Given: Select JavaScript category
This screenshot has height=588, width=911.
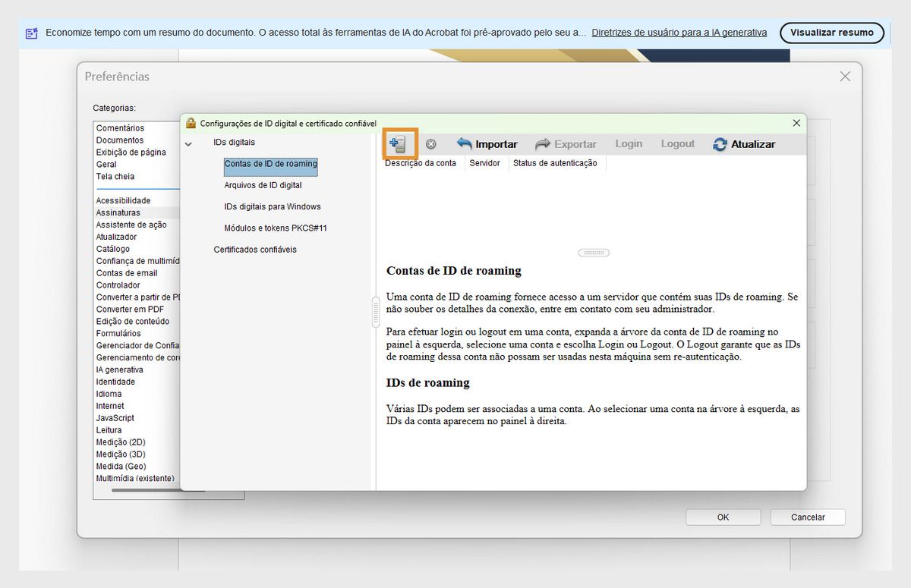Looking at the screenshot, I should pos(115,418).
